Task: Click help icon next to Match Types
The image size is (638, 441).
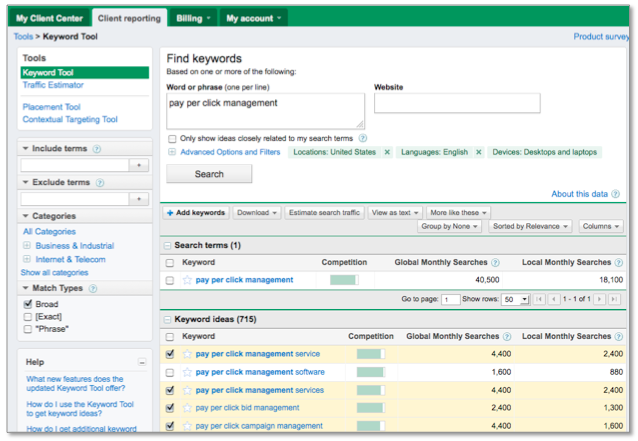Action: pyautogui.click(x=93, y=289)
